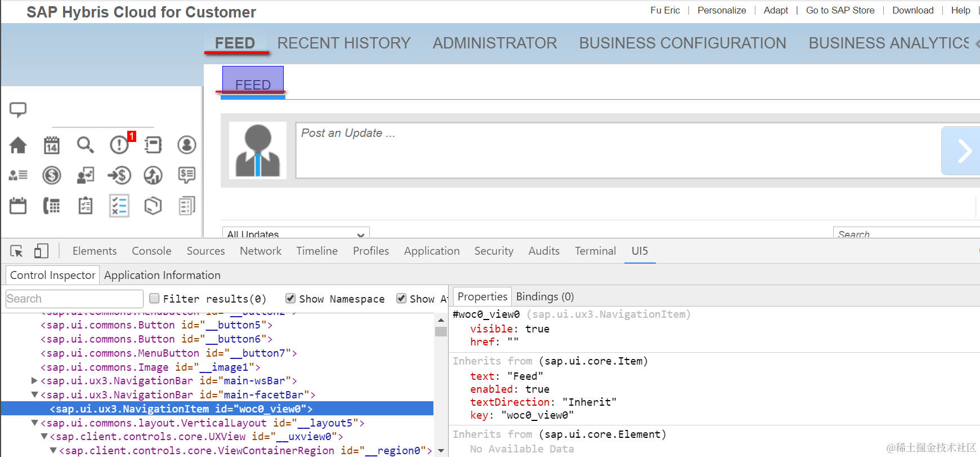Switch to DevTools Sources tab
The image size is (980, 457).
click(x=205, y=251)
